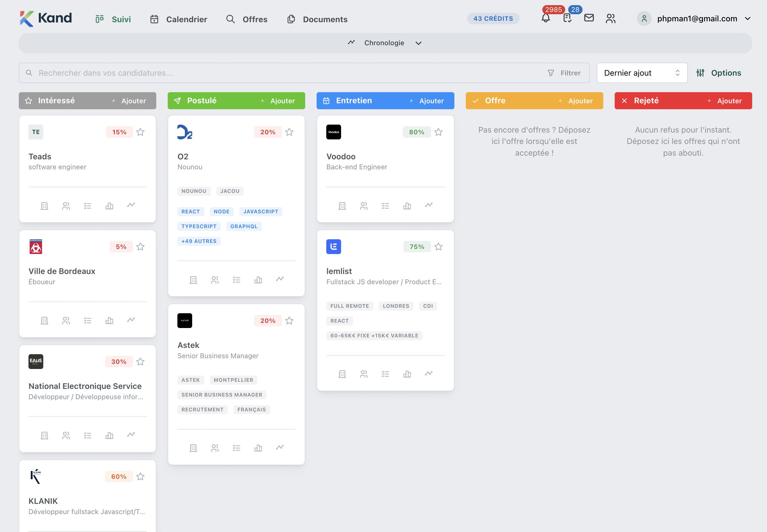Toggle favorite star on Voodoo card

(x=438, y=132)
